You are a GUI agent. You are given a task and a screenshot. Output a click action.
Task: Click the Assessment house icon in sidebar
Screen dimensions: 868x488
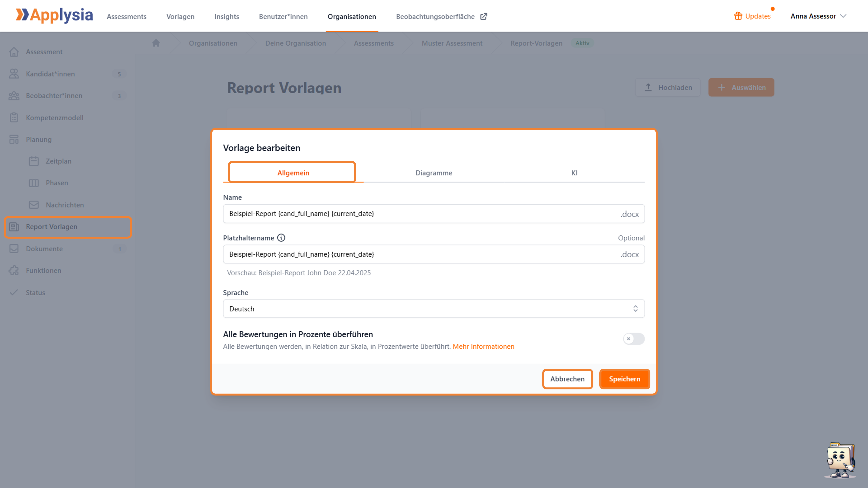[14, 52]
